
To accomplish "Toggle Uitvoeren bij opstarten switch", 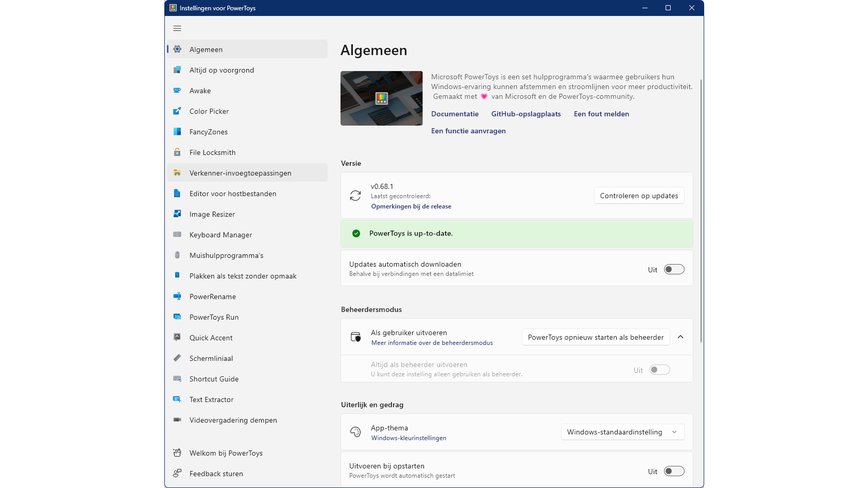I will click(674, 471).
